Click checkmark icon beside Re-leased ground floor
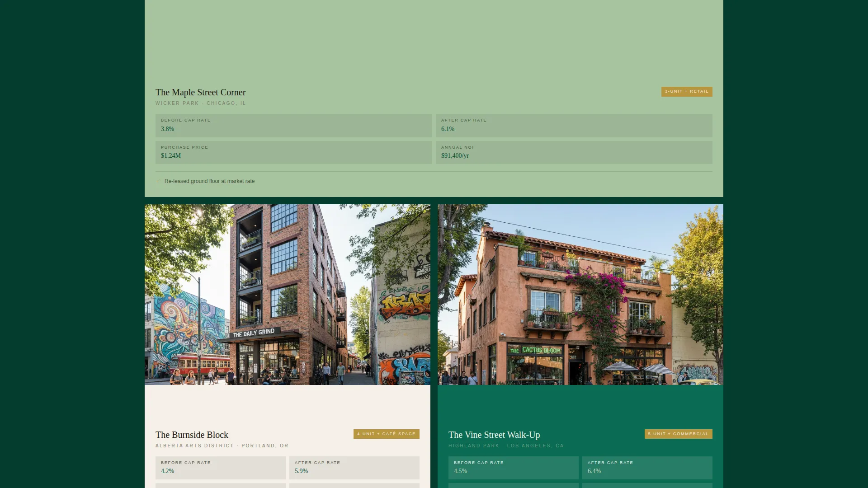868x488 pixels. click(158, 181)
